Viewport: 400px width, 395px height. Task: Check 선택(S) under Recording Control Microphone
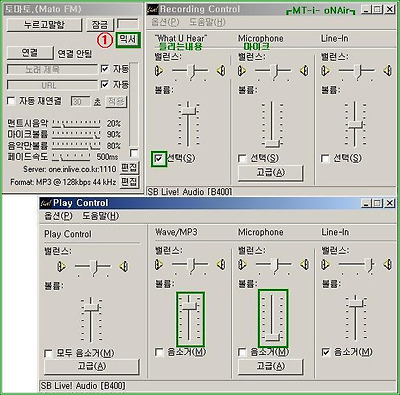coord(242,158)
